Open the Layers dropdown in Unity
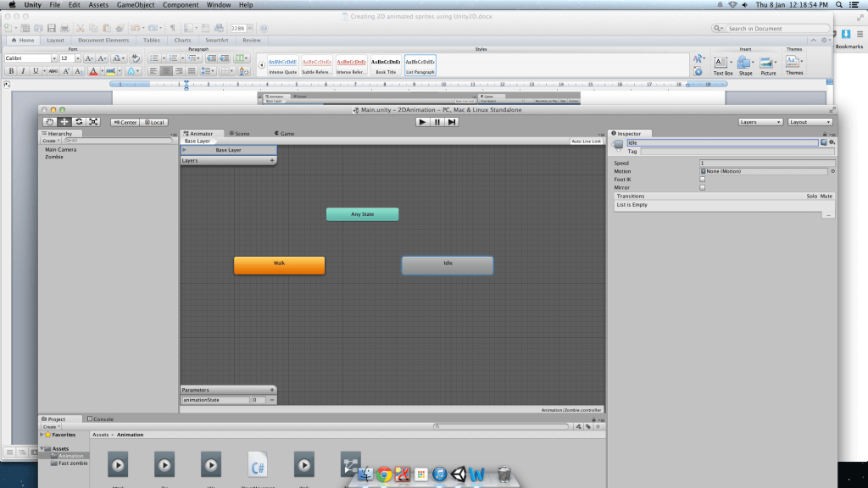This screenshot has width=868, height=488. tap(760, 122)
